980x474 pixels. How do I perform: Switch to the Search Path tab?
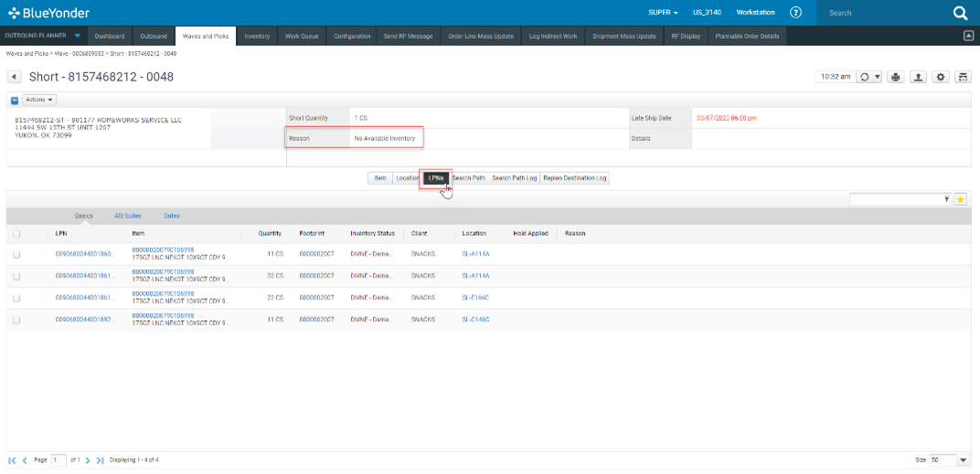pyautogui.click(x=468, y=178)
